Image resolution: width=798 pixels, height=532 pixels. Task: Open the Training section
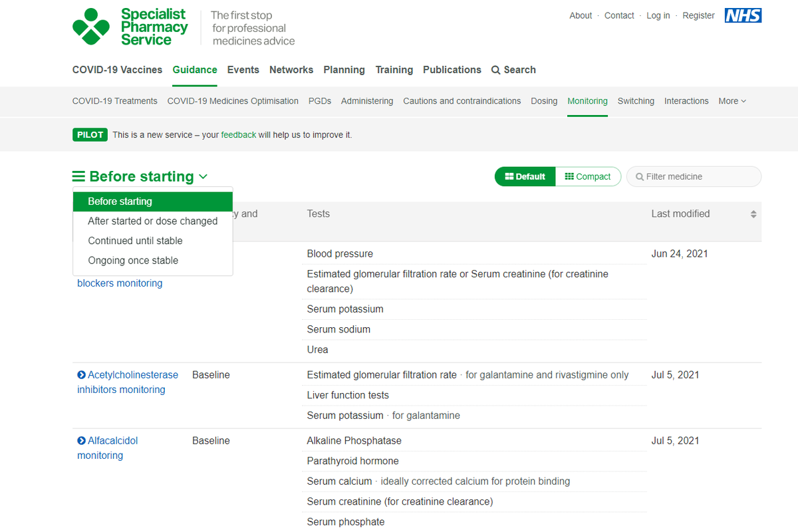pyautogui.click(x=394, y=70)
